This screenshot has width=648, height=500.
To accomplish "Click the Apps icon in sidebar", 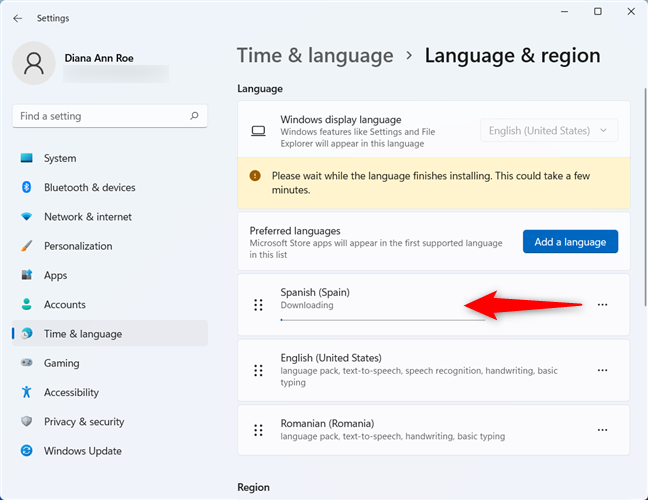I will click(x=26, y=275).
